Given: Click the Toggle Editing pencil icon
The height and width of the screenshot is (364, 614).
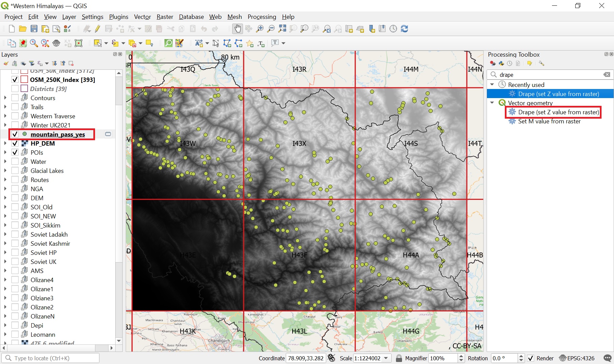Looking at the screenshot, I should [x=98, y=29].
